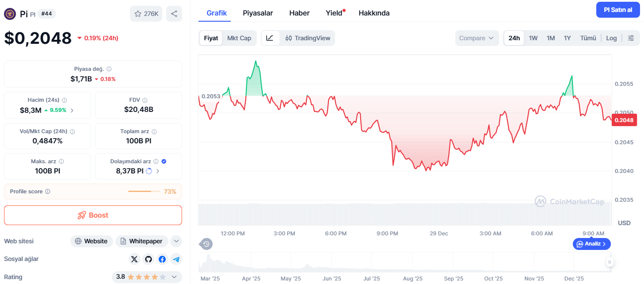Click the pause handle on range selector
This screenshot has height=284, width=644.
pos(610,262)
